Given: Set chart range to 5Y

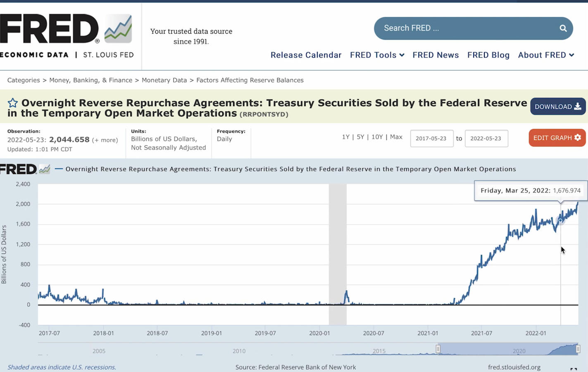Looking at the screenshot, I should [360, 137].
